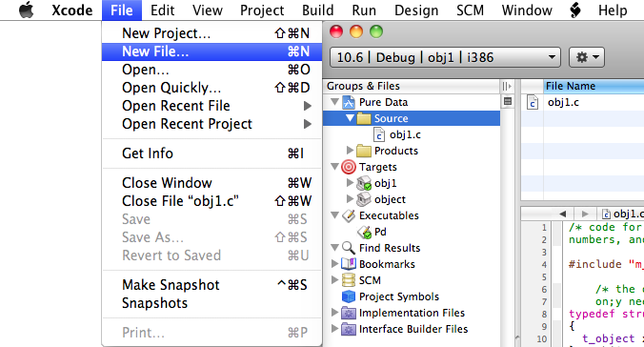Select the Project Symbols cube icon
The width and height of the screenshot is (644, 347).
[349, 296]
